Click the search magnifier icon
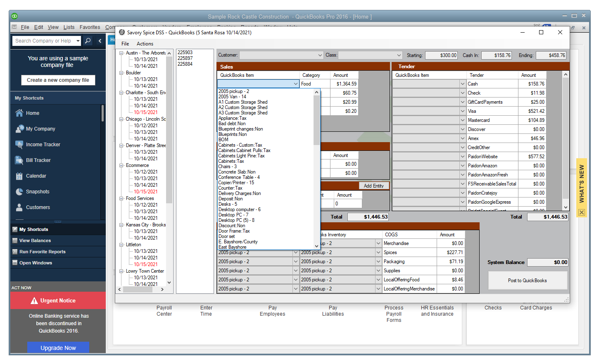The height and width of the screenshot is (364, 599). tap(88, 41)
